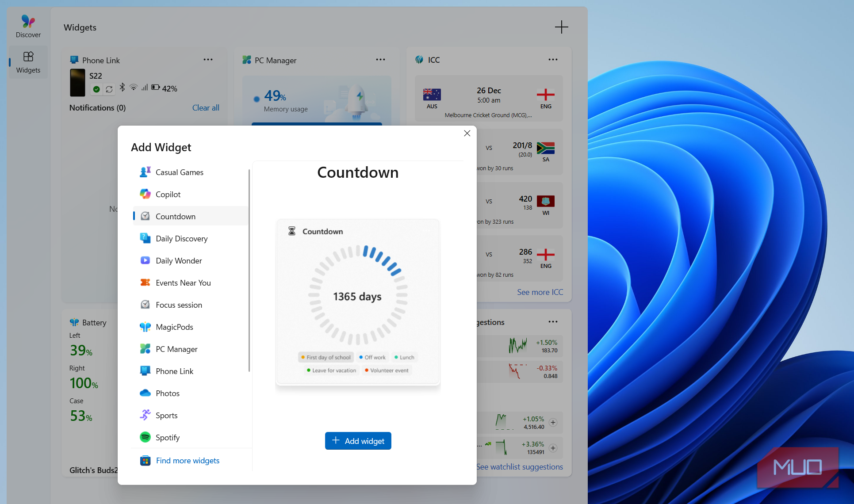
Task: Select Events Near You widget entry
Action: tap(191, 283)
